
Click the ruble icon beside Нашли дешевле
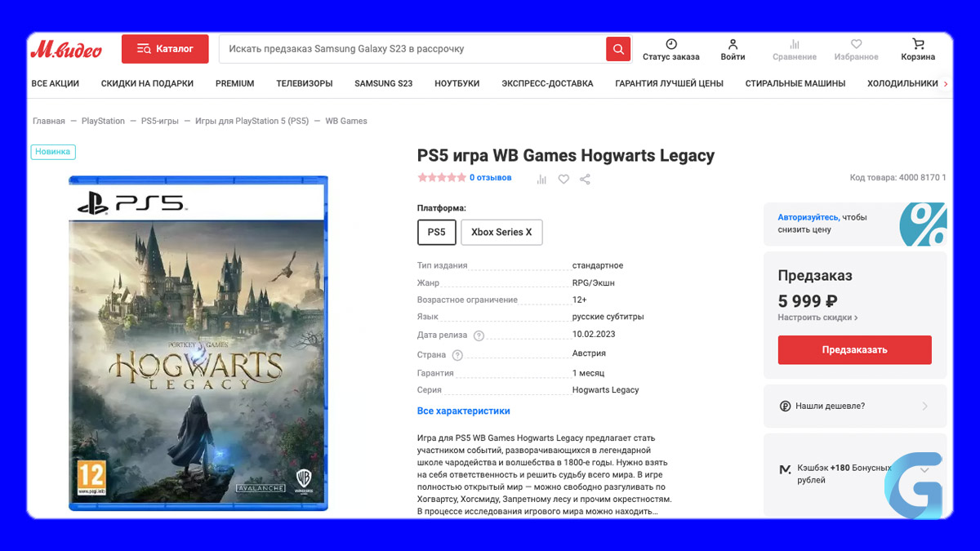(785, 406)
